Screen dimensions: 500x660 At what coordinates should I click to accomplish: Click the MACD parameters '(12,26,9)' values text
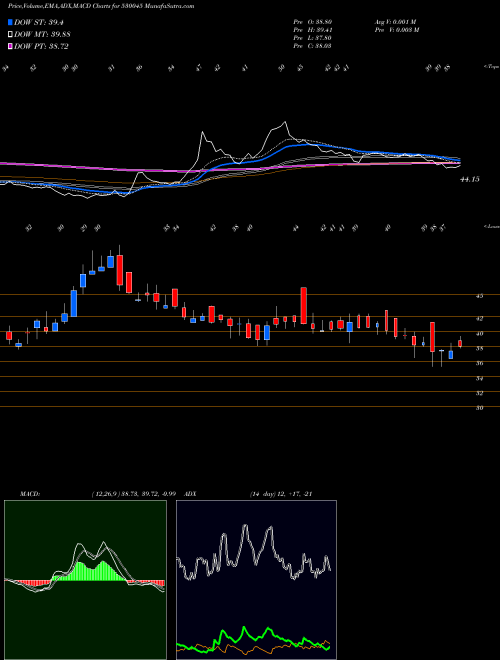[133, 494]
